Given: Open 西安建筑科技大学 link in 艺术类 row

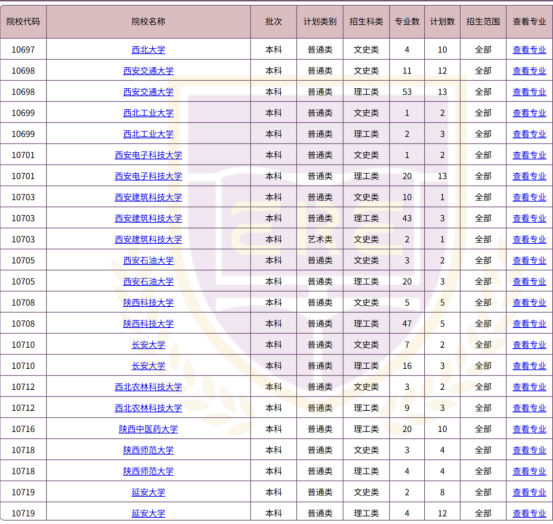Looking at the screenshot, I should pos(148,239).
